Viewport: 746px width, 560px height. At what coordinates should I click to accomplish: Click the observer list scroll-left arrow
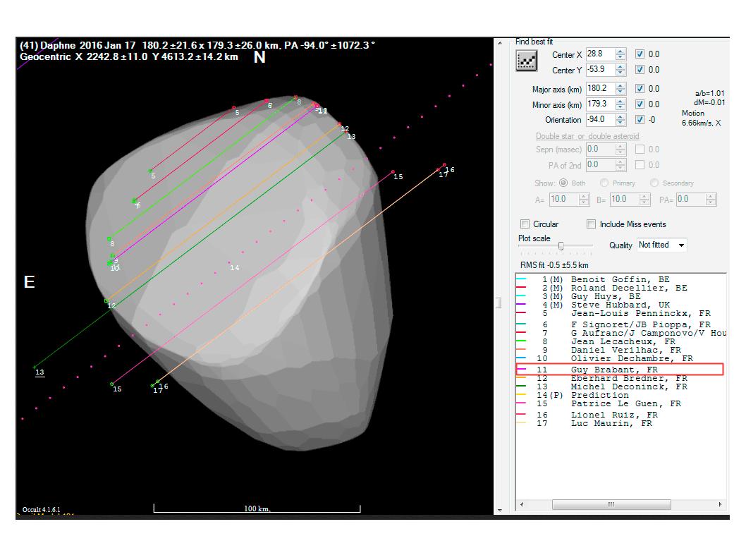[522, 504]
